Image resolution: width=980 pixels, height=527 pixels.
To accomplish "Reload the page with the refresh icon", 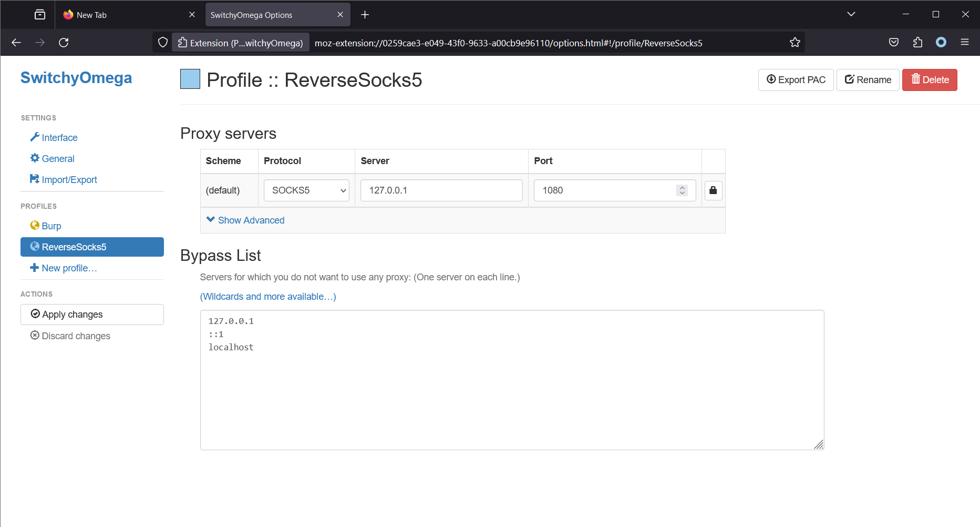I will tap(64, 43).
